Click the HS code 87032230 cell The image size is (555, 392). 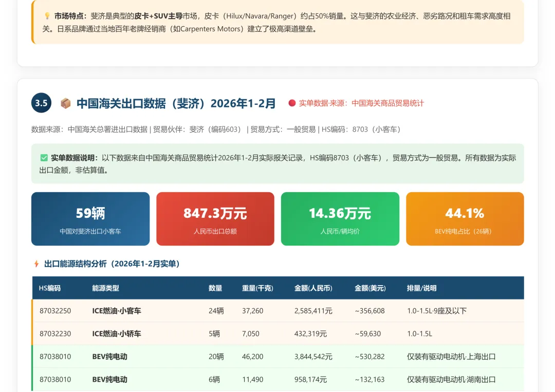(x=55, y=333)
